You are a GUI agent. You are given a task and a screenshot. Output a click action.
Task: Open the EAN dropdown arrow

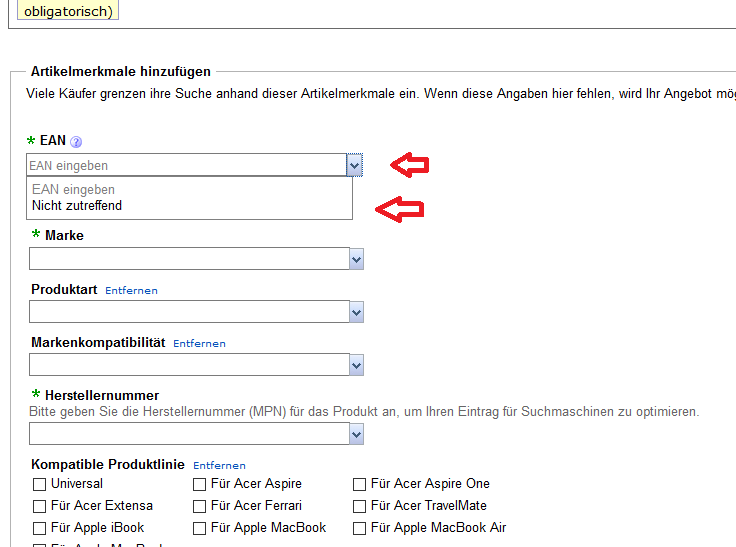[x=354, y=165]
